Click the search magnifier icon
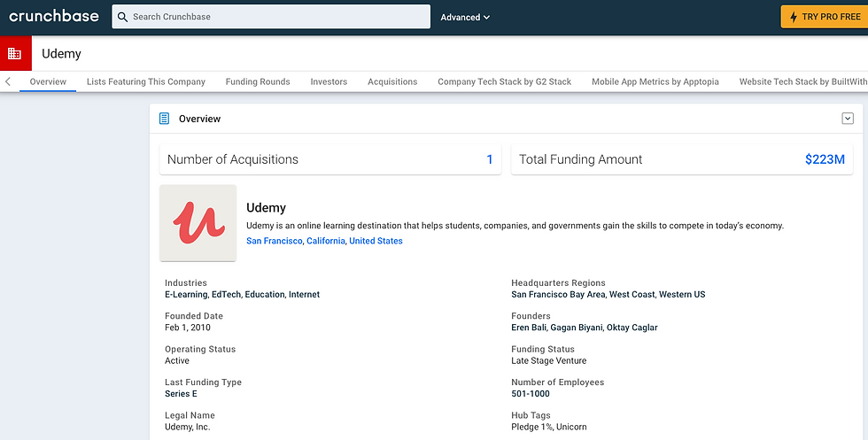The width and height of the screenshot is (868, 440). tap(123, 17)
